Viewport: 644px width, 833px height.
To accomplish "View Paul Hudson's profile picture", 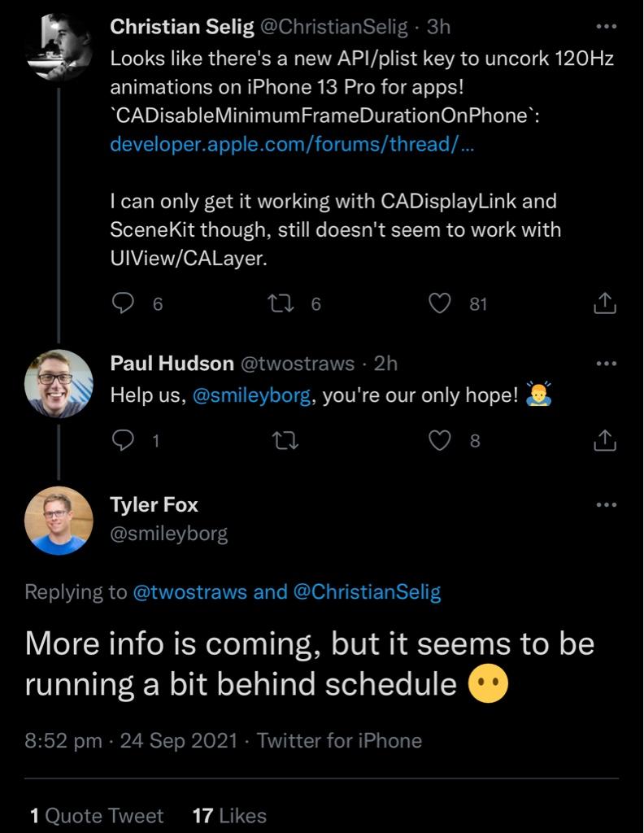I will (x=59, y=383).
